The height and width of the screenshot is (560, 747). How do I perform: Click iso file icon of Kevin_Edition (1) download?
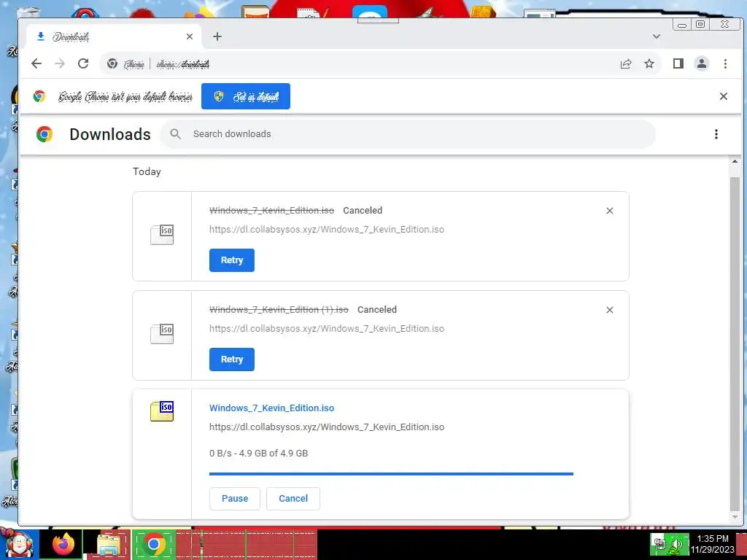tap(162, 334)
